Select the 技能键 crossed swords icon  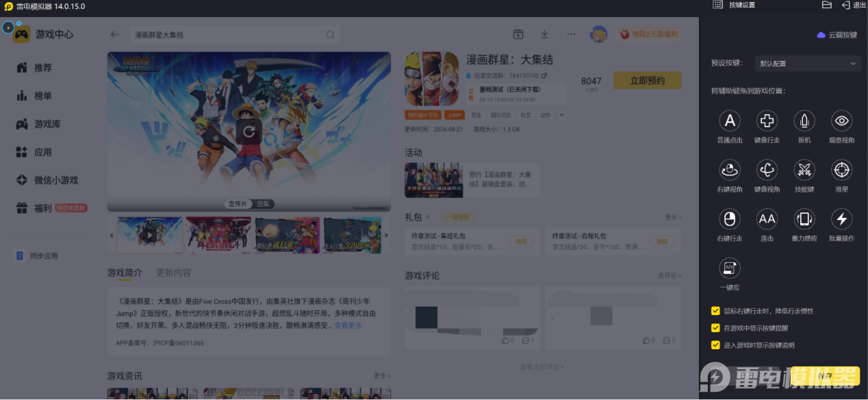804,170
